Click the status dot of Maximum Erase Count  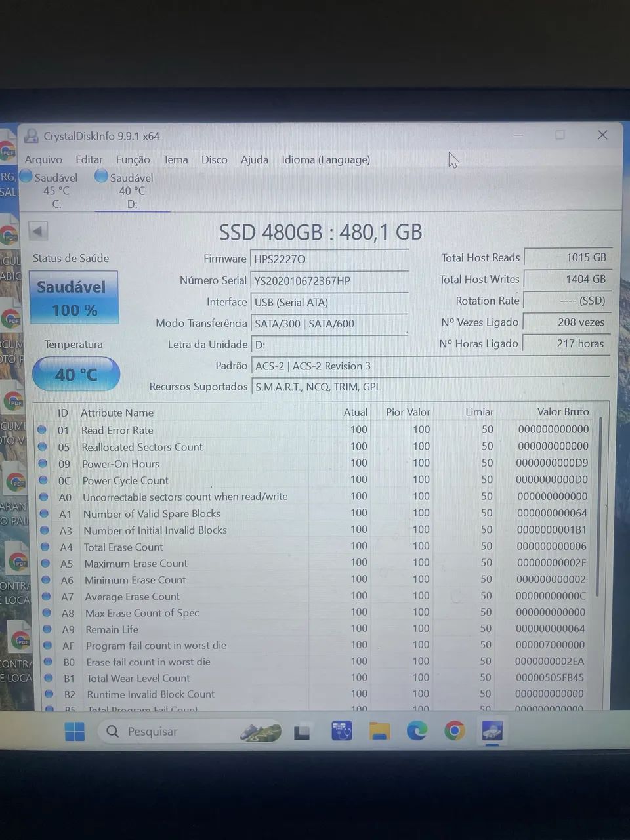(46, 563)
